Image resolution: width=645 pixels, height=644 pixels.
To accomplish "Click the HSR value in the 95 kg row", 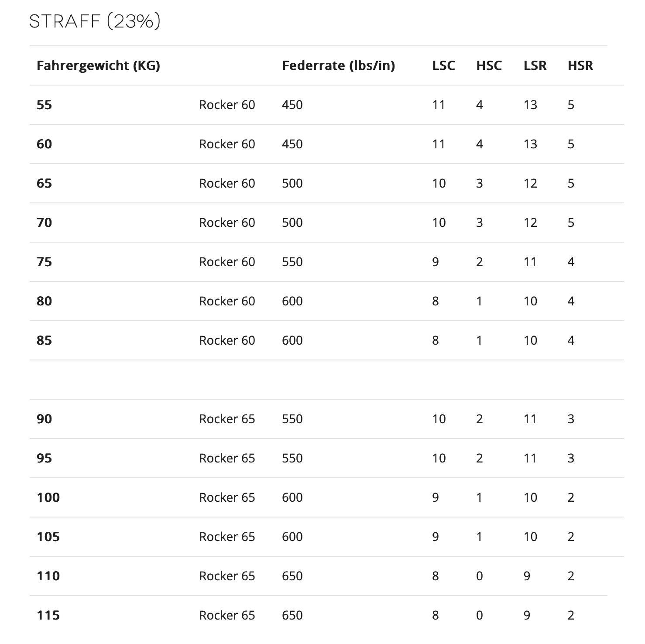I will point(571,458).
